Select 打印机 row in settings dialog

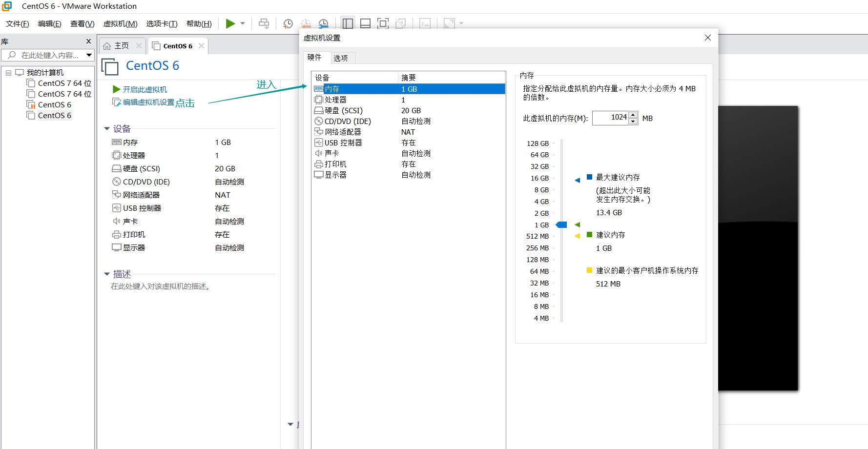click(x=409, y=164)
